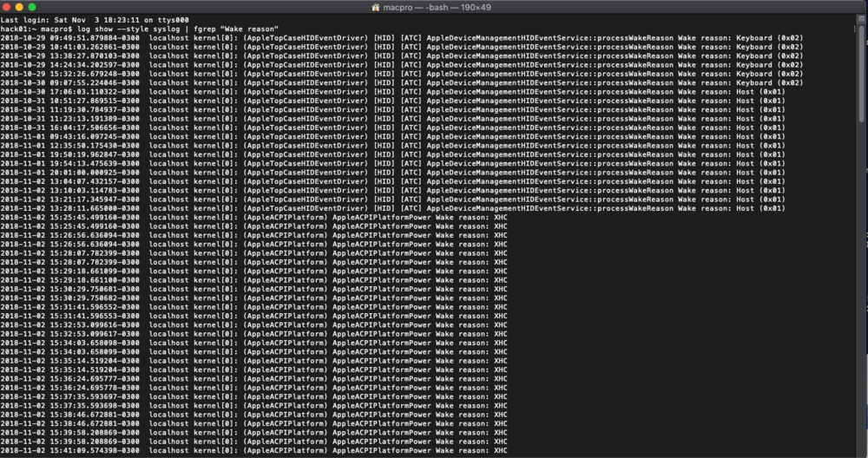Click the 2018-11-01 20:01:00 log entry timestamp
Image resolution: width=868 pixels, height=458 pixels.
[69, 173]
